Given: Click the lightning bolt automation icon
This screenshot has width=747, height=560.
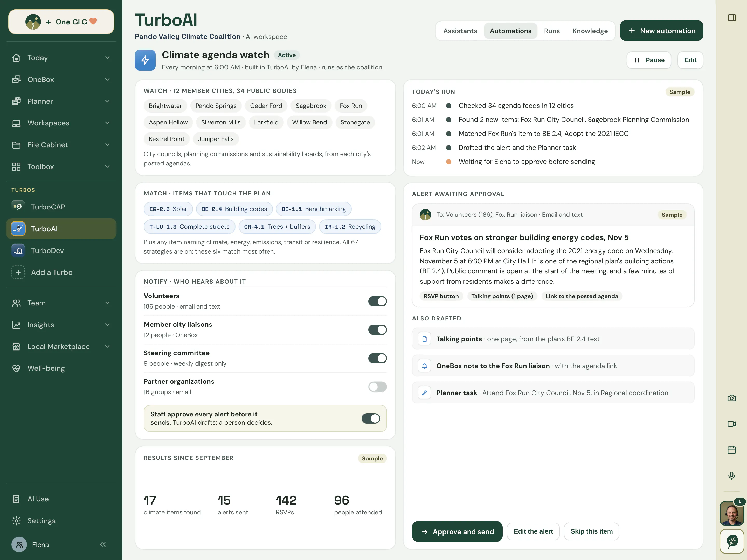Looking at the screenshot, I should [145, 60].
